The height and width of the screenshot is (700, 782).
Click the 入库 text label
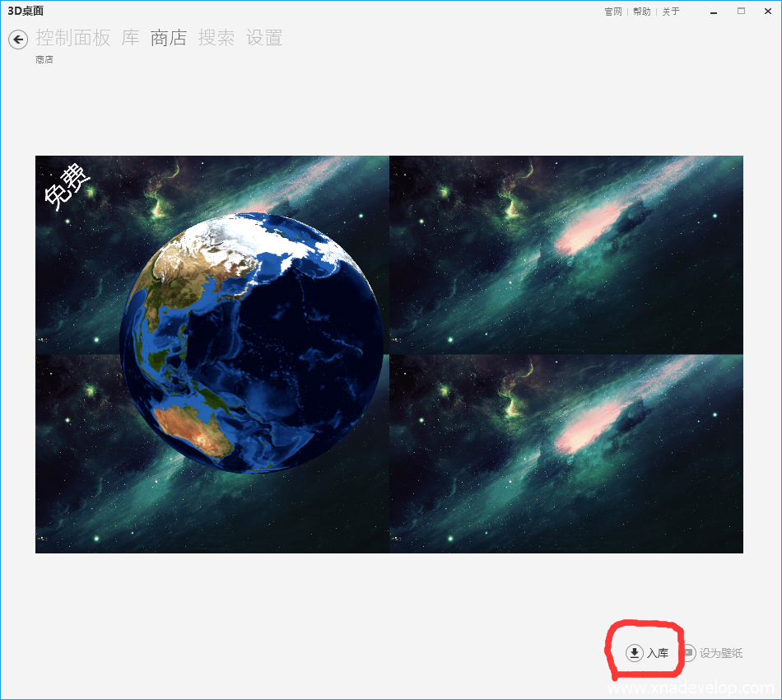coord(658,653)
